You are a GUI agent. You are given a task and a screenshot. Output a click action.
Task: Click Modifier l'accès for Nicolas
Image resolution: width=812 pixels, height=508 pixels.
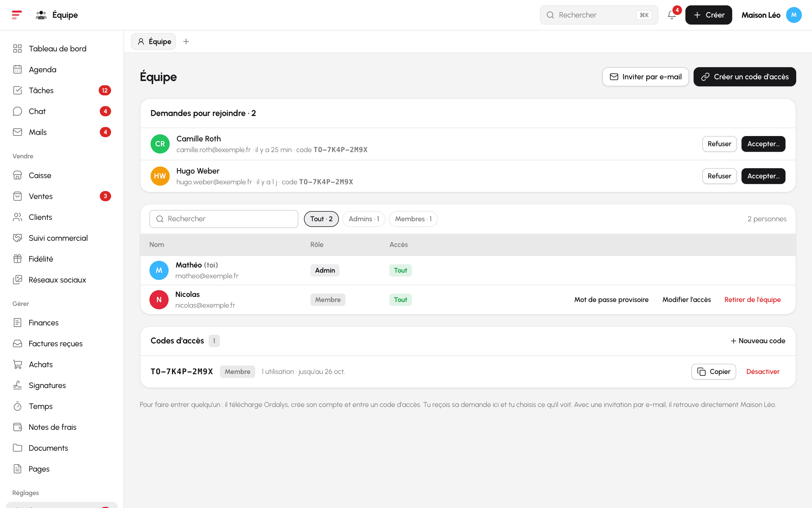[x=687, y=299]
